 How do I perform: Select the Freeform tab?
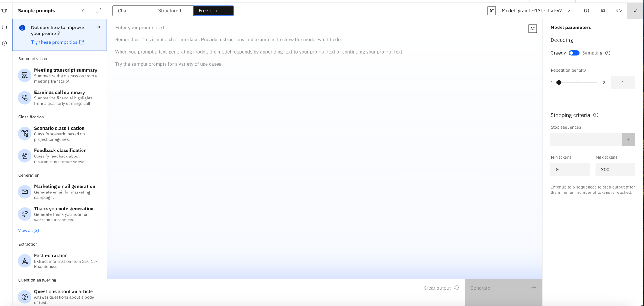pyautogui.click(x=213, y=11)
